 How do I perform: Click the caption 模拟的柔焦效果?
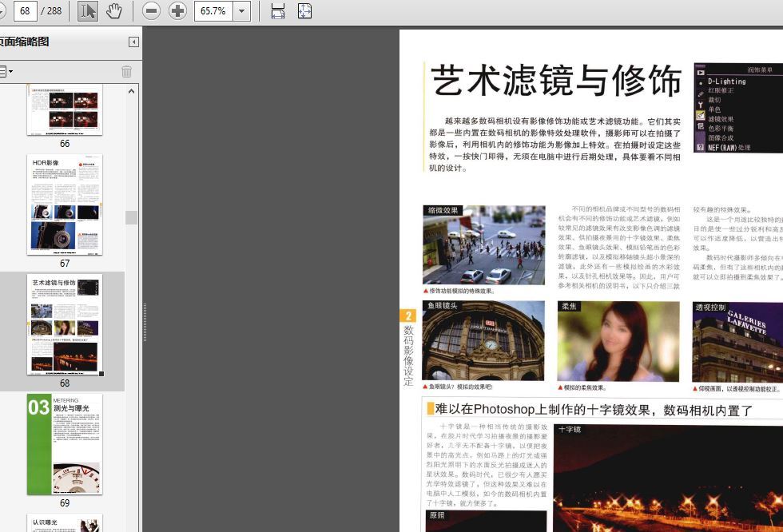(585, 387)
